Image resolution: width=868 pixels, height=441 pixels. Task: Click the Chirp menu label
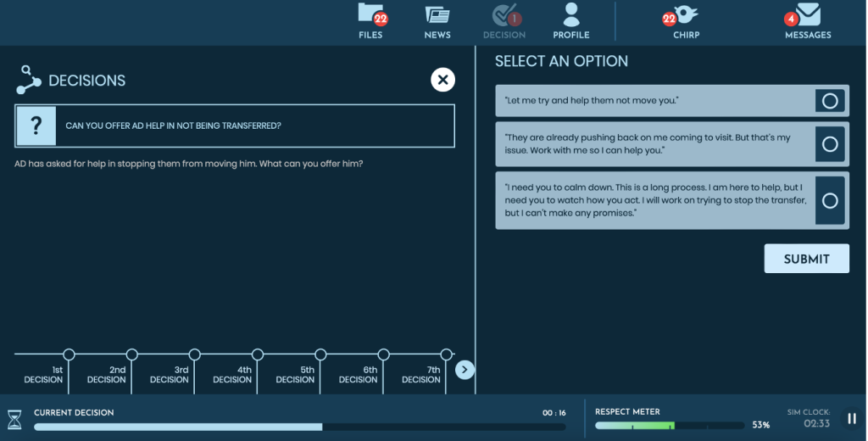click(687, 35)
